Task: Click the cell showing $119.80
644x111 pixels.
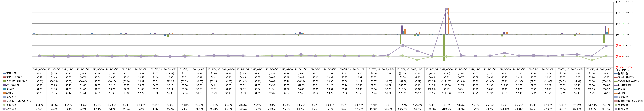Action: click(x=446, y=85)
